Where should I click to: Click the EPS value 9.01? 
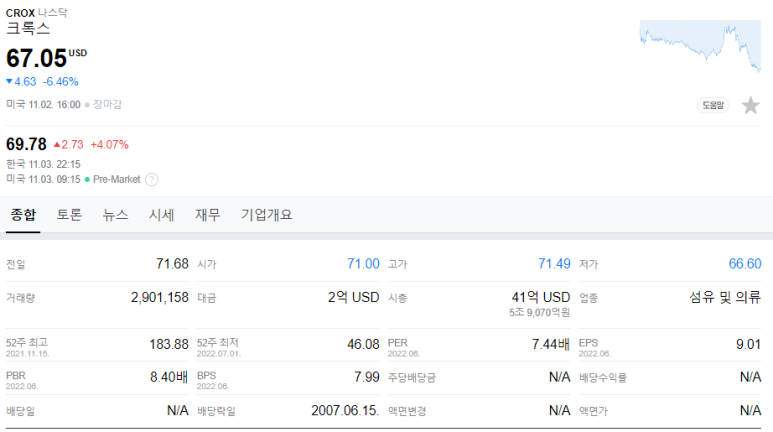(748, 344)
